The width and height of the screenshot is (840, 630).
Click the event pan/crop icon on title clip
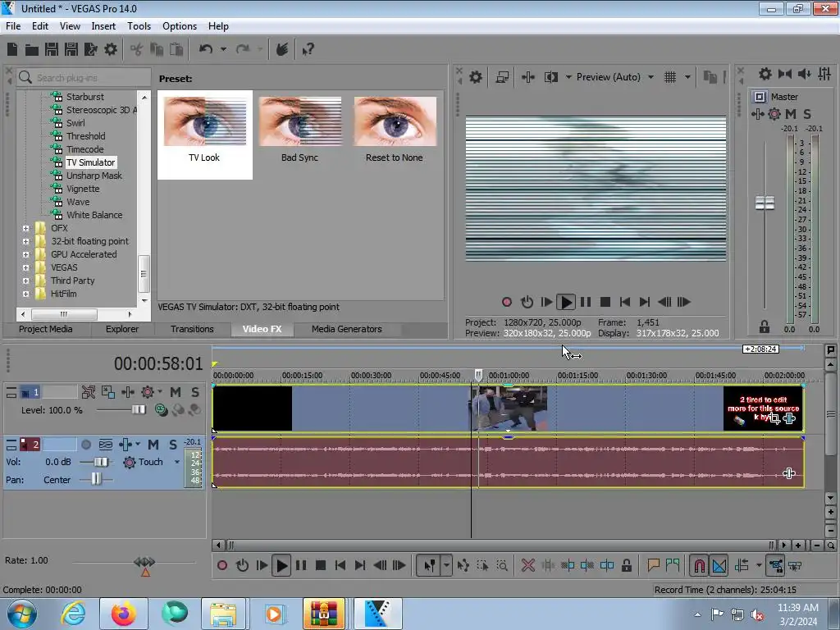[x=774, y=418]
